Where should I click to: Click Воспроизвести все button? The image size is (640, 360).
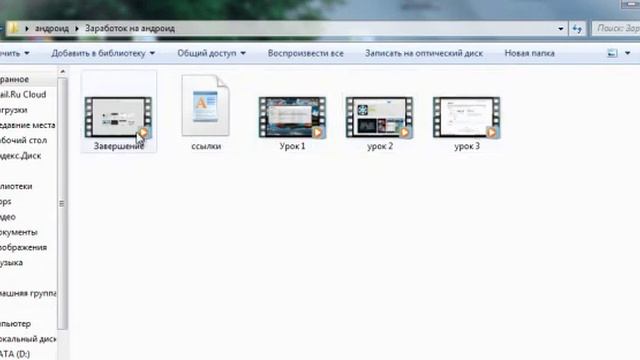(x=305, y=53)
